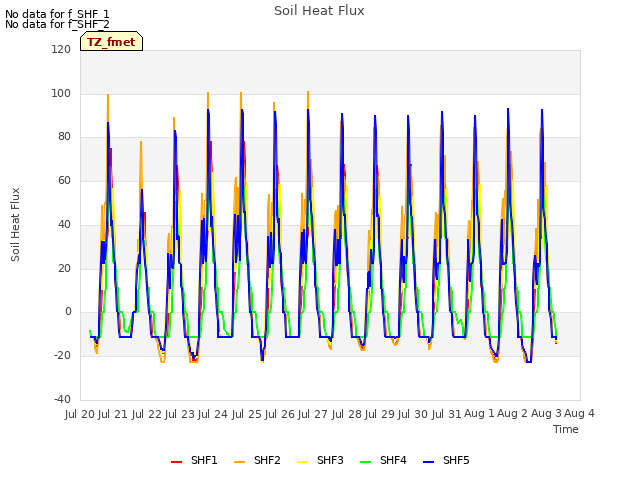Click the 'Jul 23' x-axis tick label
Screen dimensions: 640x480
[180, 414]
